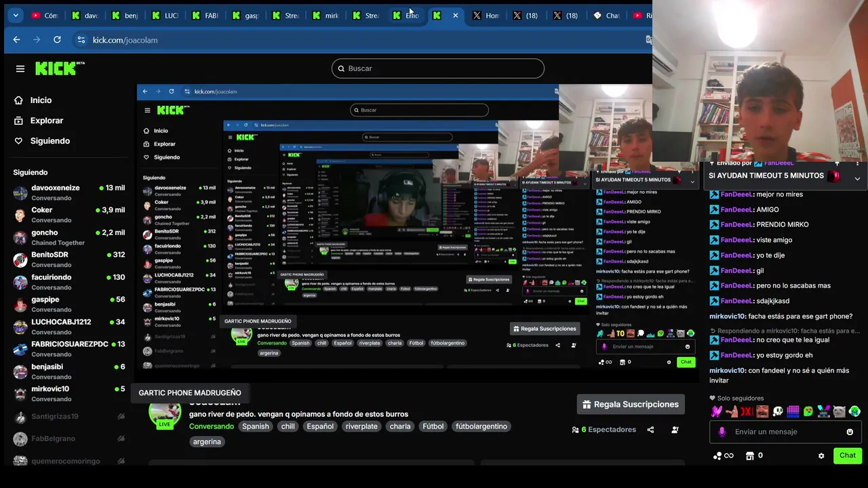
Task: Open gaspipe channel in sidebar
Action: tap(68, 304)
